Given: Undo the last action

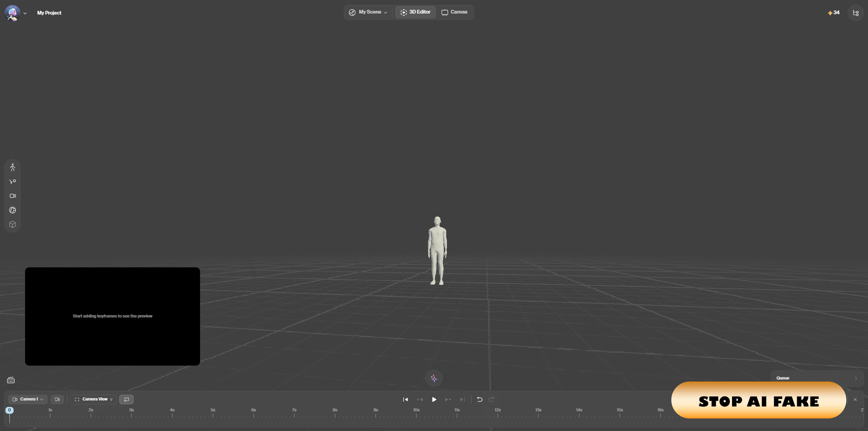Looking at the screenshot, I should 479,399.
